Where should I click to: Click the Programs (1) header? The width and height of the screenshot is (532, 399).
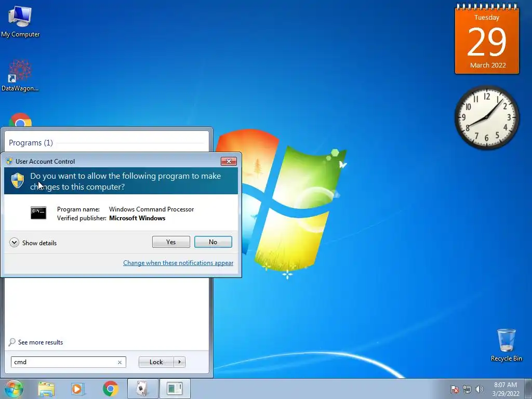coord(31,143)
